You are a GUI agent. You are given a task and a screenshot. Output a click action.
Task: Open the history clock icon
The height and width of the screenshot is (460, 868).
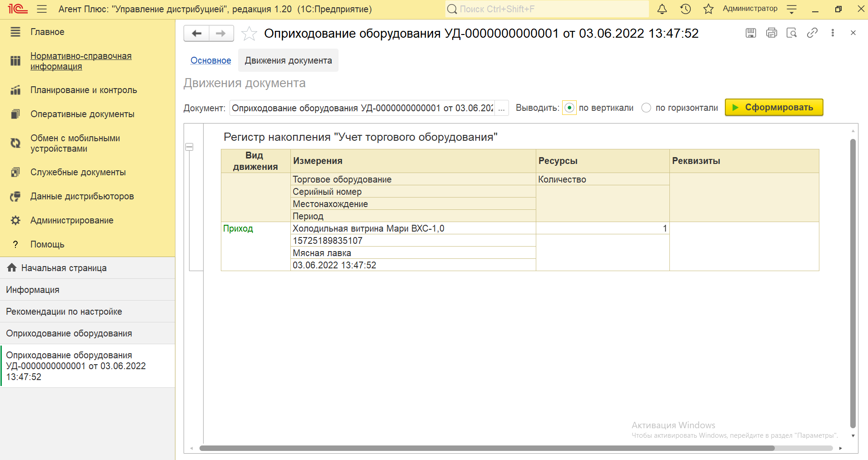pyautogui.click(x=685, y=9)
